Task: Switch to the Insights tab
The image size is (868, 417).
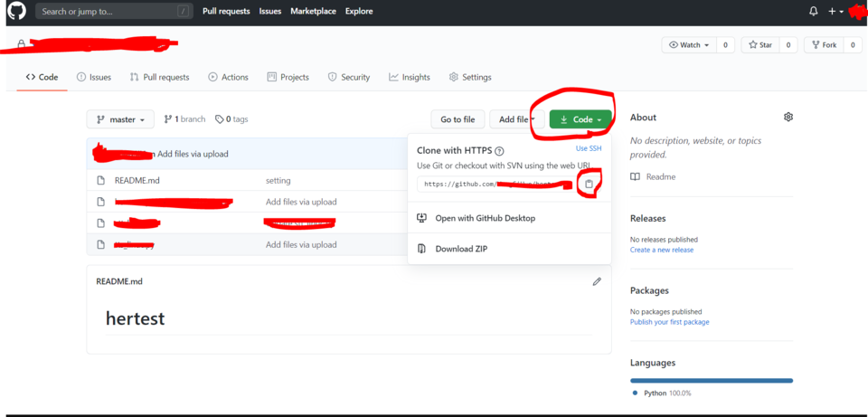Action: click(410, 77)
